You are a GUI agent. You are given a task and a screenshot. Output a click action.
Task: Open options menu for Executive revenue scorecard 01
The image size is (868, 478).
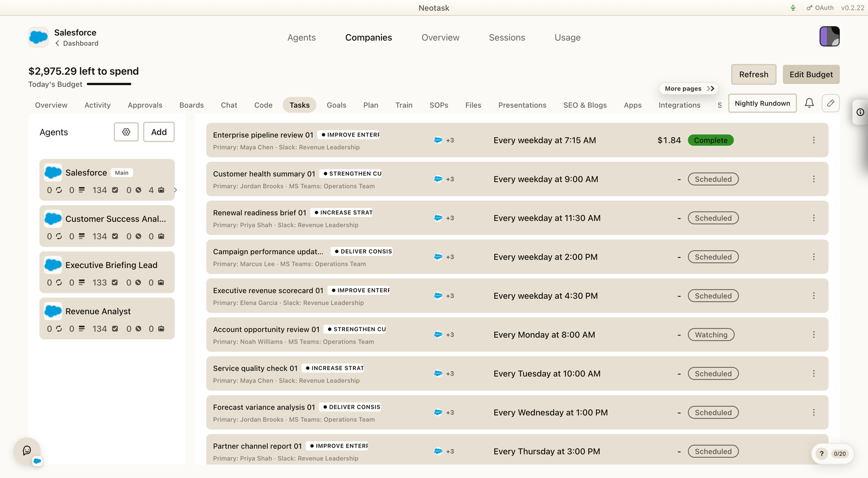[814, 296]
